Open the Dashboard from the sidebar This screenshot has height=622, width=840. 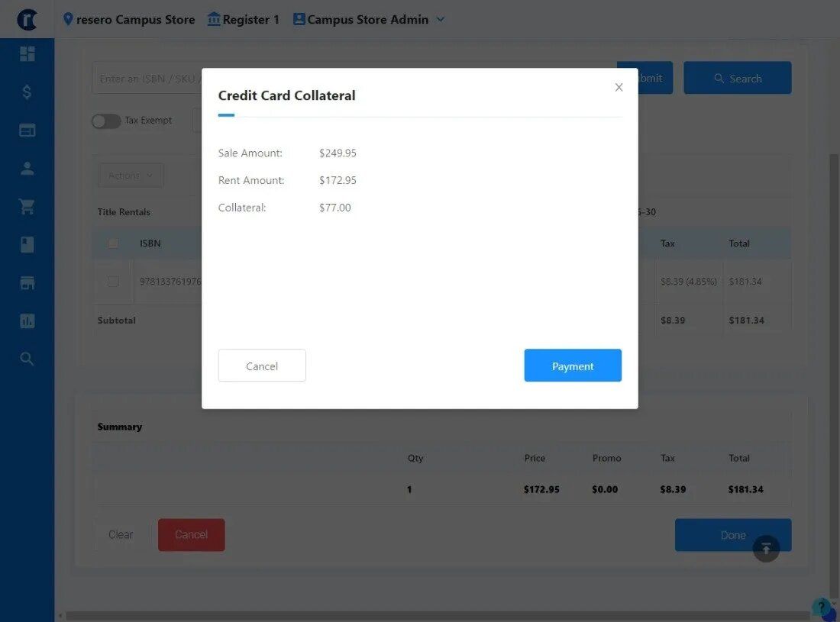point(27,53)
